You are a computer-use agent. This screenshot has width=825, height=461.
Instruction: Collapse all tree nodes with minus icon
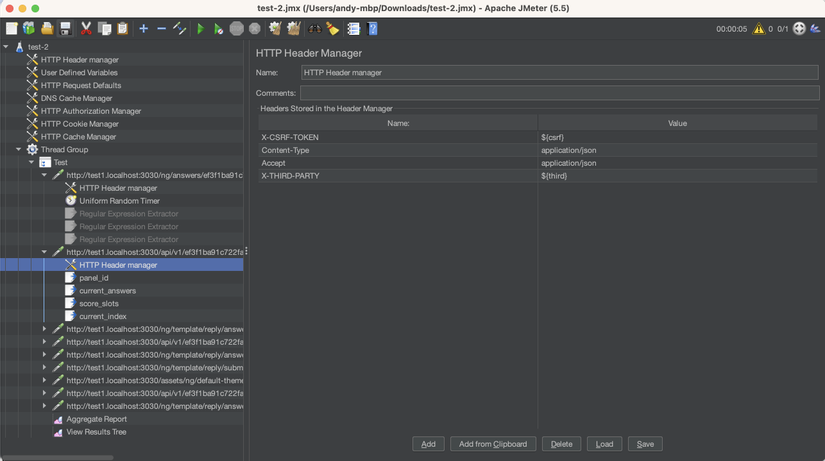[162, 28]
